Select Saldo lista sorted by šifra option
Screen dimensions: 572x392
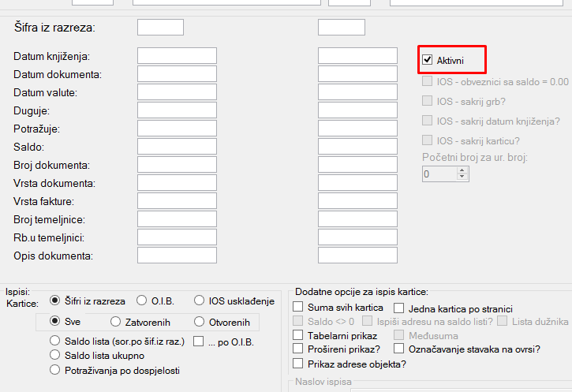tap(54, 341)
